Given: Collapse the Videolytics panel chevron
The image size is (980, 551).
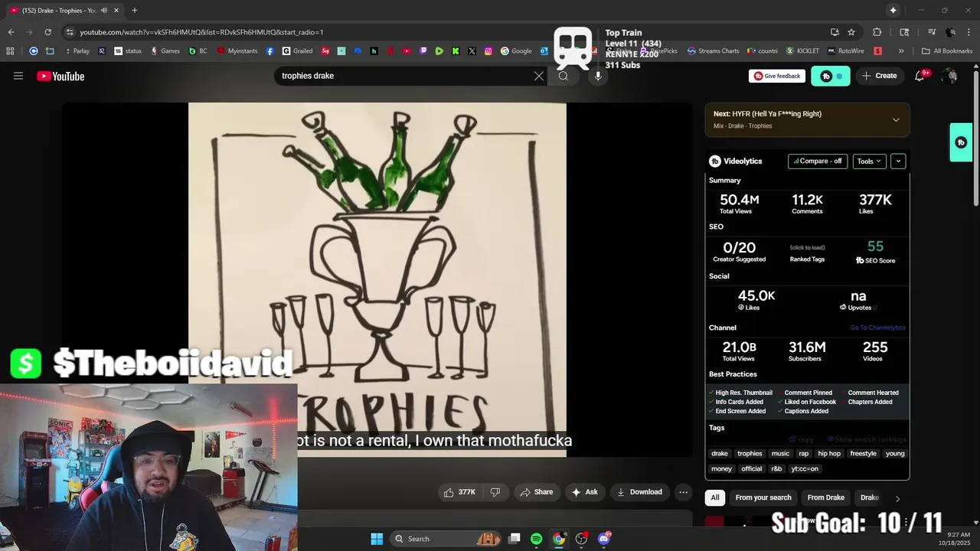Looking at the screenshot, I should coord(898,161).
